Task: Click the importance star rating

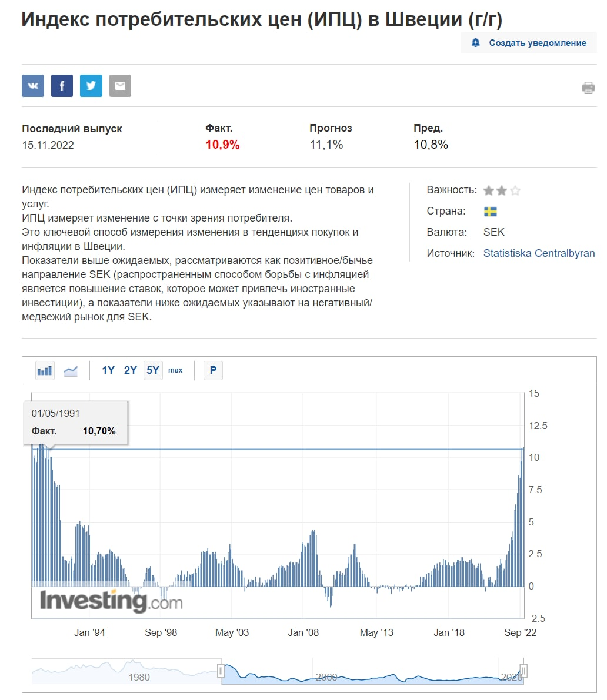Action: (502, 190)
